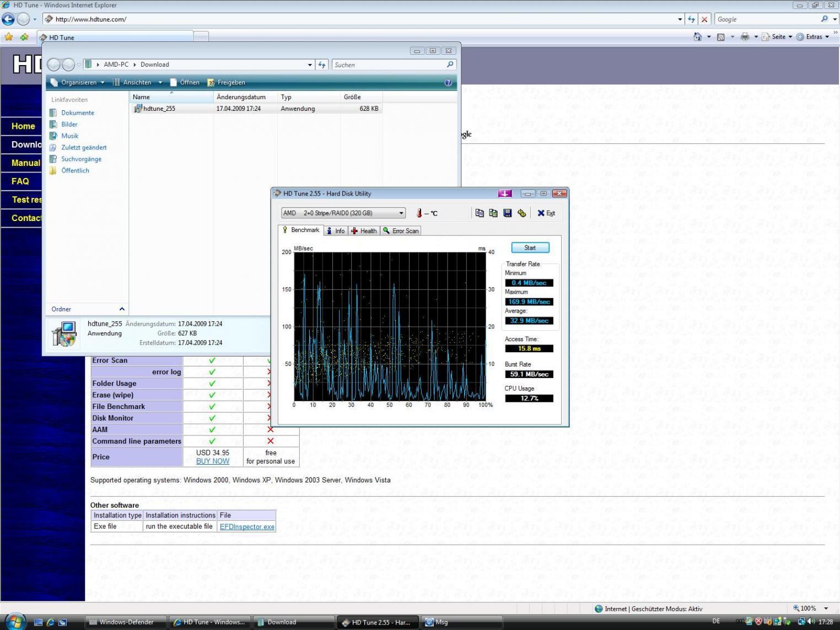
Task: Collapse the Ordner folder pane
Action: pyautogui.click(x=122, y=309)
